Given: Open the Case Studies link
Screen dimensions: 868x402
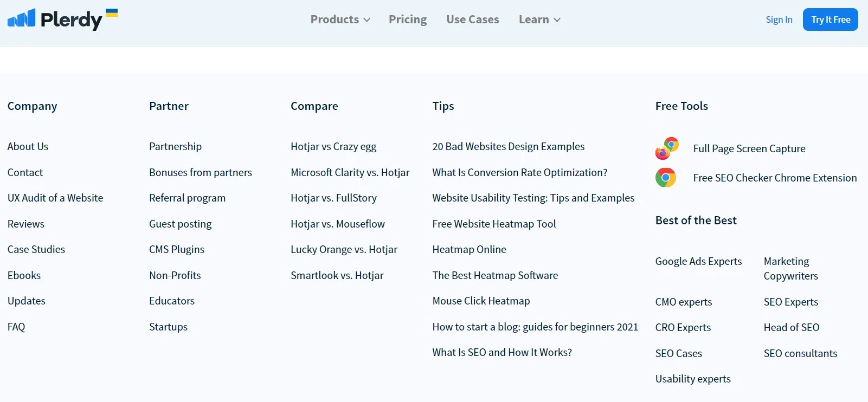Looking at the screenshot, I should point(36,249).
